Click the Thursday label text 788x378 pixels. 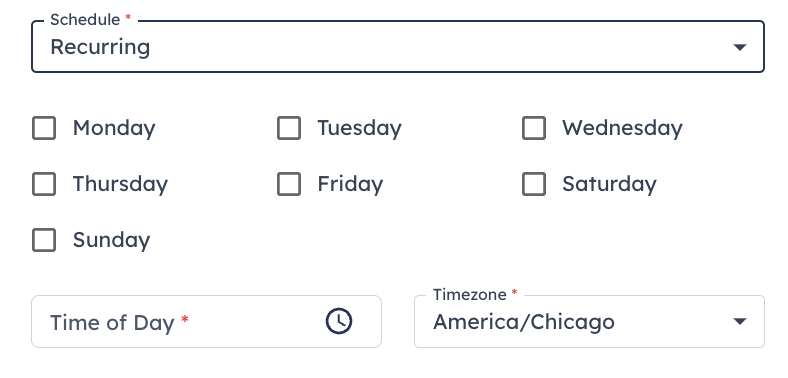point(120,184)
